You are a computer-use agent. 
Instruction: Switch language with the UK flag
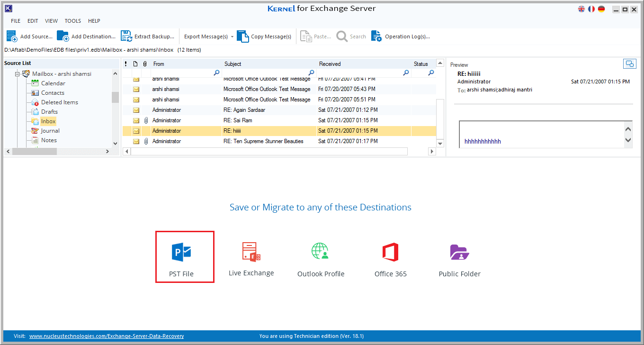coord(581,9)
